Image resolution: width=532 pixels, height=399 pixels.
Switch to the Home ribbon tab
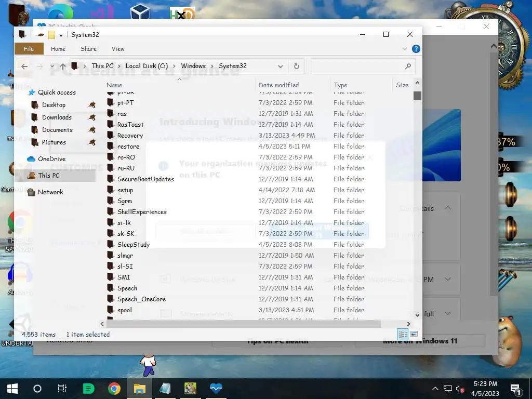pos(58,49)
